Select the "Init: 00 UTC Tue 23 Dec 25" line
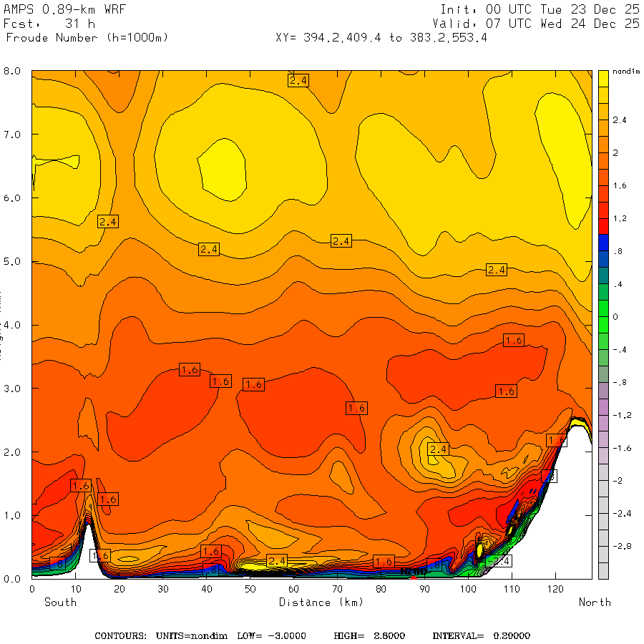Screen dimensions: 644x644 (540, 9)
